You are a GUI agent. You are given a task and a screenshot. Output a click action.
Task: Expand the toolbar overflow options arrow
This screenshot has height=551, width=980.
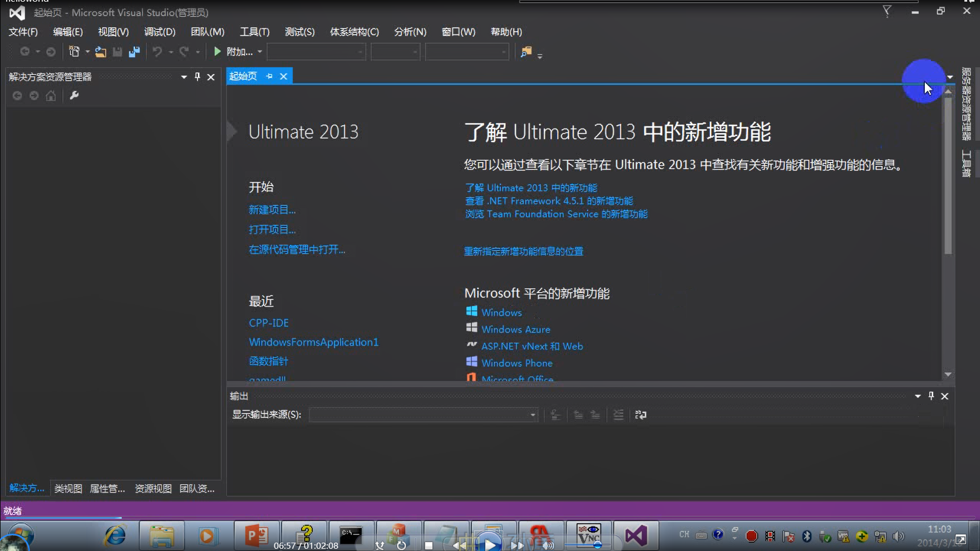point(540,56)
